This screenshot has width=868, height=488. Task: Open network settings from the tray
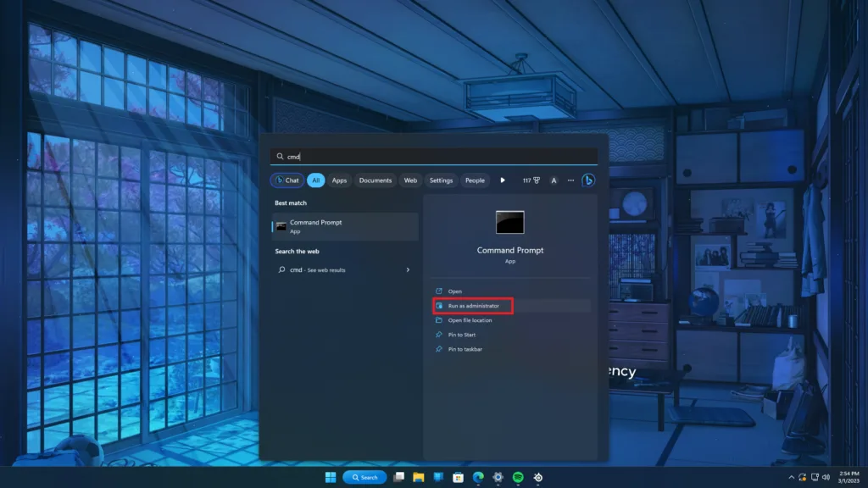click(815, 477)
